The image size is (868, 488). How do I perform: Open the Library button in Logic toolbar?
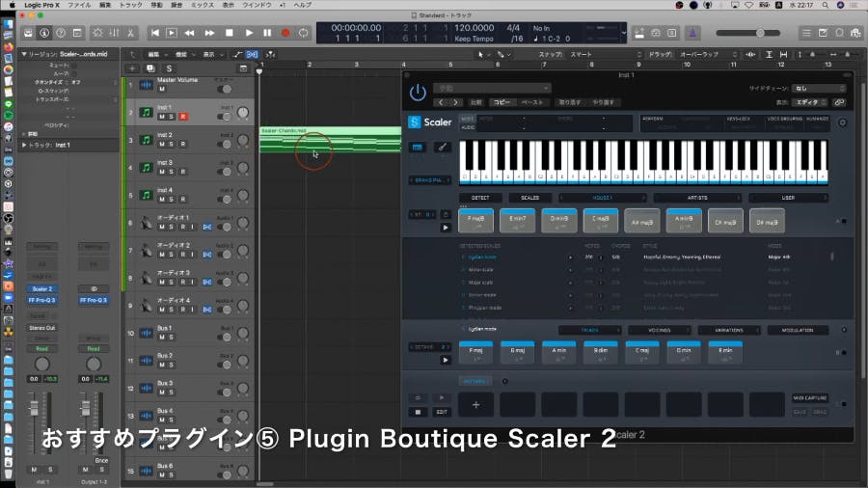pos(28,33)
